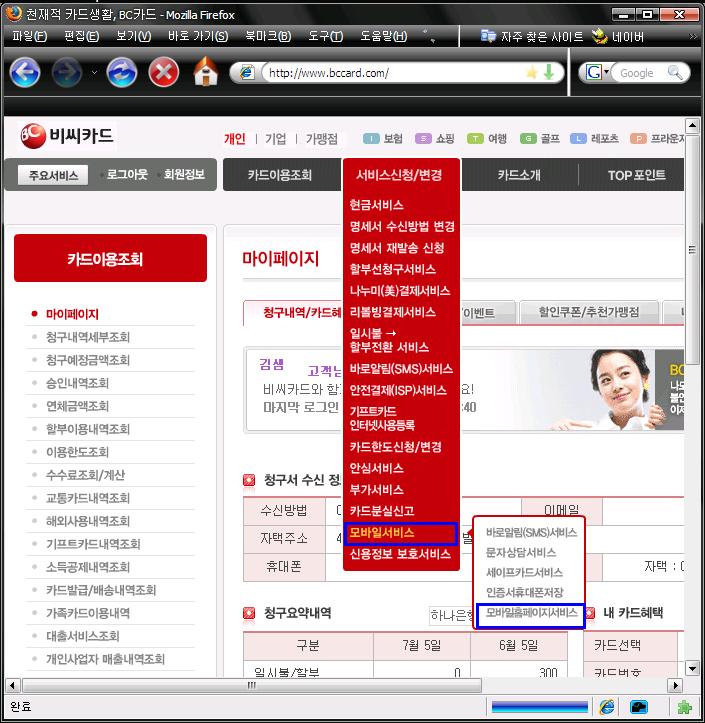
Task: Stop loading with the red X icon
Action: 164,72
